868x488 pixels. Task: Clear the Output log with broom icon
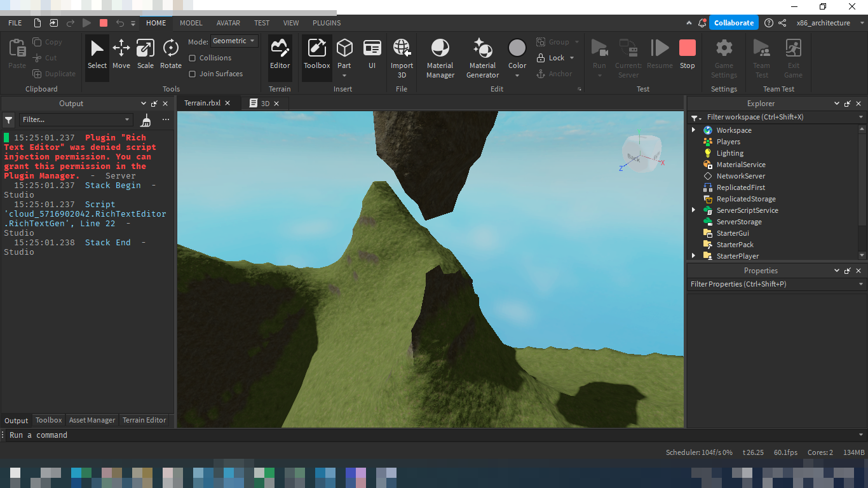(x=146, y=119)
